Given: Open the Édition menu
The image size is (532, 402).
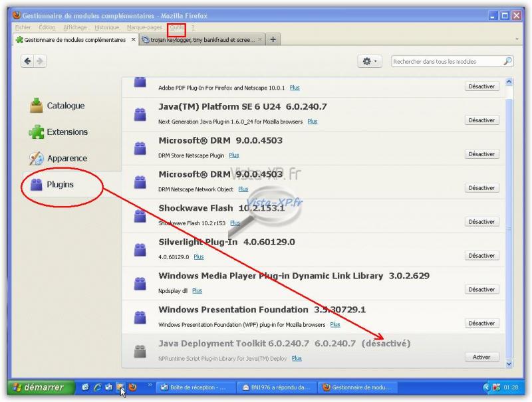Looking at the screenshot, I should (x=47, y=27).
